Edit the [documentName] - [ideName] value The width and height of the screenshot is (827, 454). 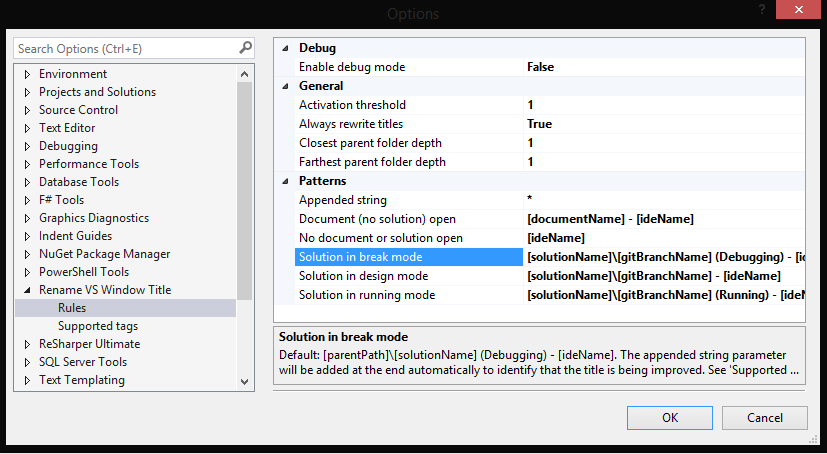point(610,219)
